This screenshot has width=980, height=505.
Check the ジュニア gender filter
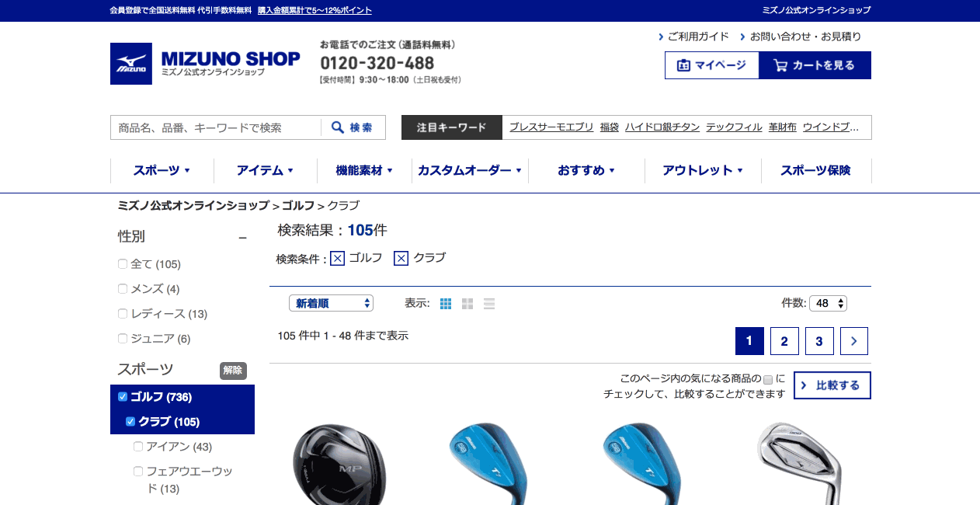123,339
